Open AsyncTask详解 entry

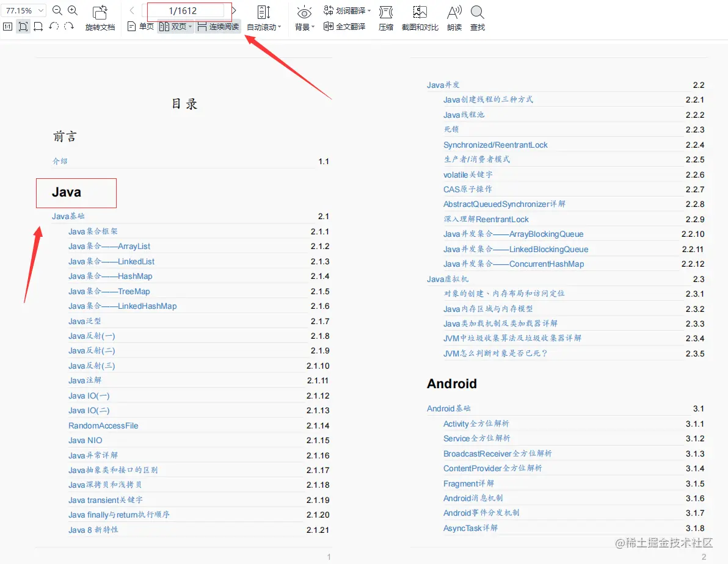click(470, 528)
